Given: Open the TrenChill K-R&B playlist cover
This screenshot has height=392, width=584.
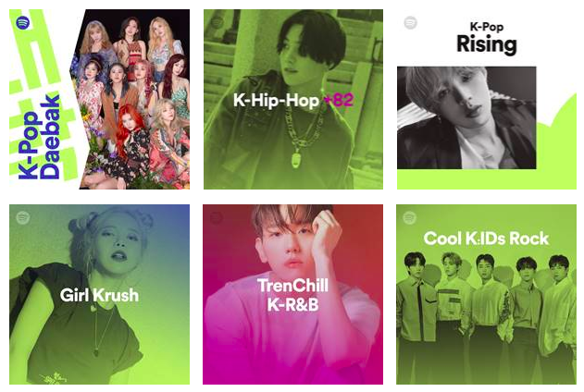Looking at the screenshot, I should 292,294.
